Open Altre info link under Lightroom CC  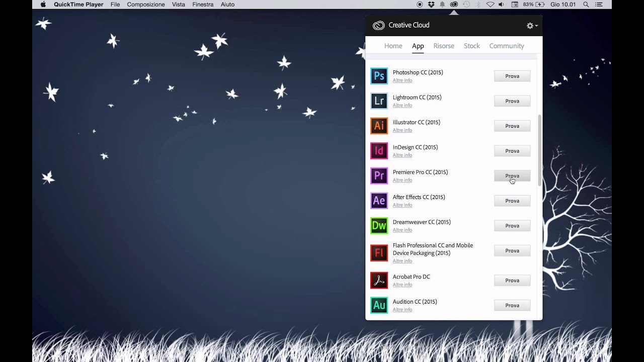(x=403, y=106)
